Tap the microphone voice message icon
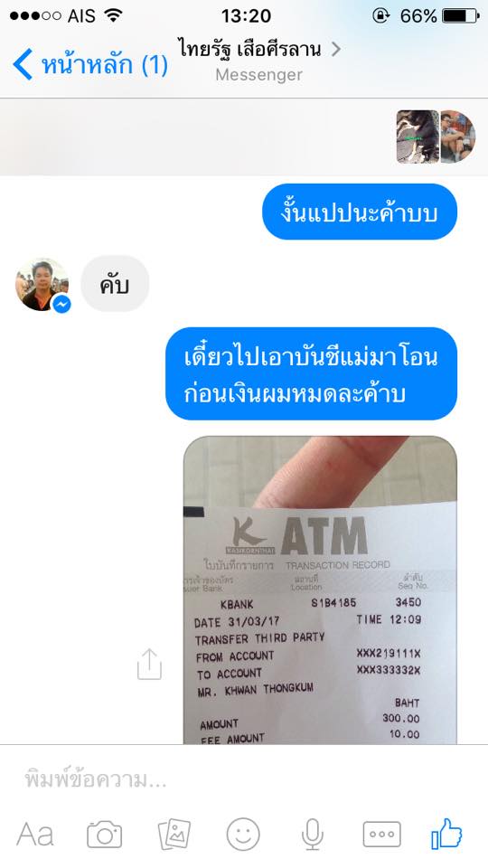Image resolution: width=488 pixels, height=868 pixels. click(x=313, y=835)
